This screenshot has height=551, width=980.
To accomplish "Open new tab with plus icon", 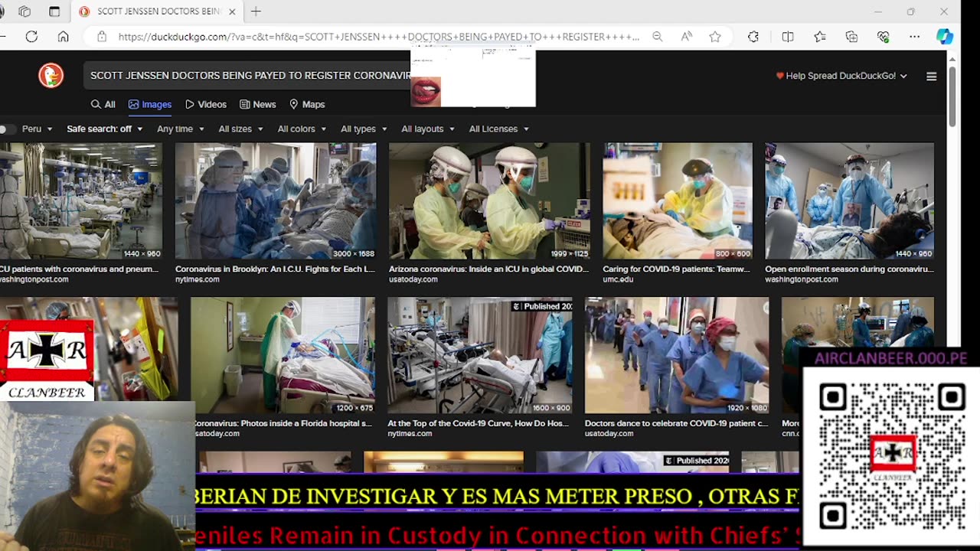I will click(x=256, y=11).
